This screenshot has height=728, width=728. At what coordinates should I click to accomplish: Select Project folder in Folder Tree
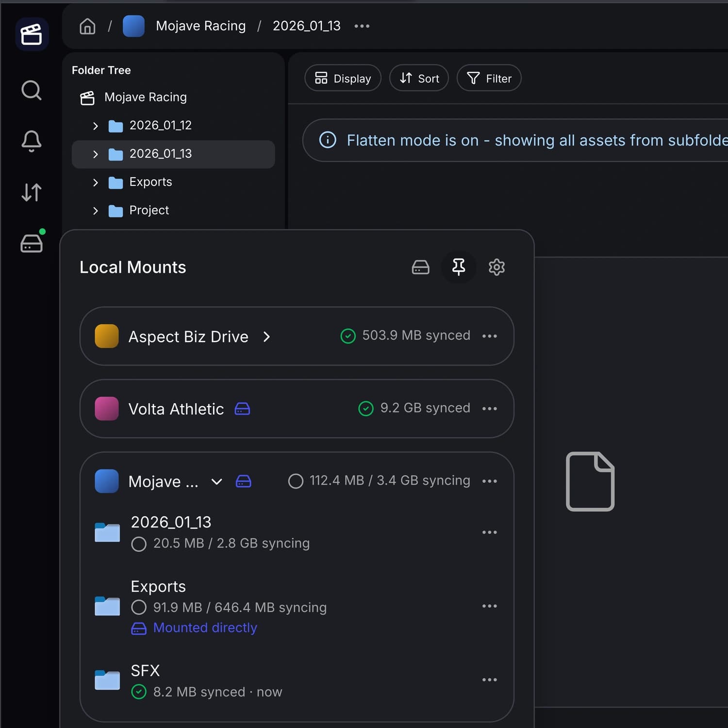[149, 210]
